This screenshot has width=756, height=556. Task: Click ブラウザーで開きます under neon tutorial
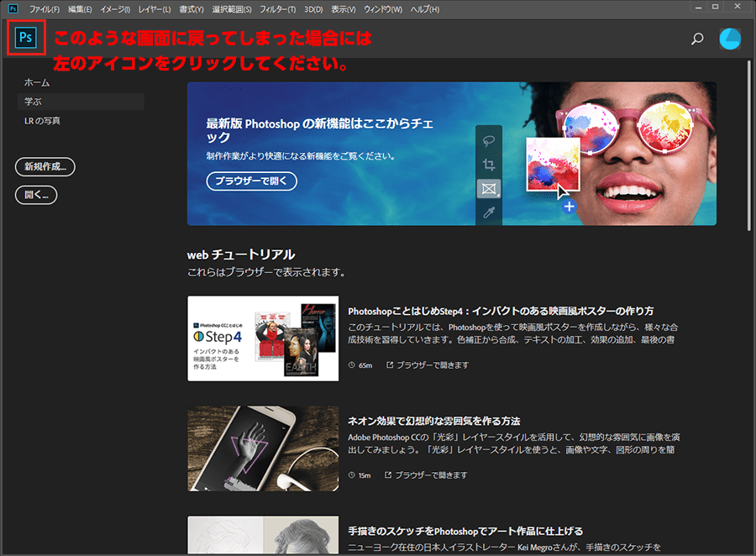click(x=426, y=475)
